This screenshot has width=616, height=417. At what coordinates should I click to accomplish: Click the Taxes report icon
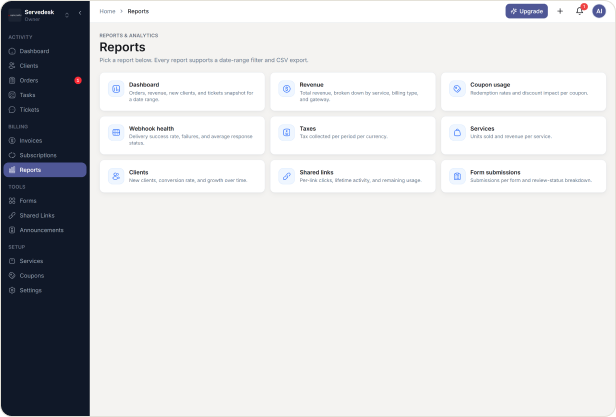287,132
